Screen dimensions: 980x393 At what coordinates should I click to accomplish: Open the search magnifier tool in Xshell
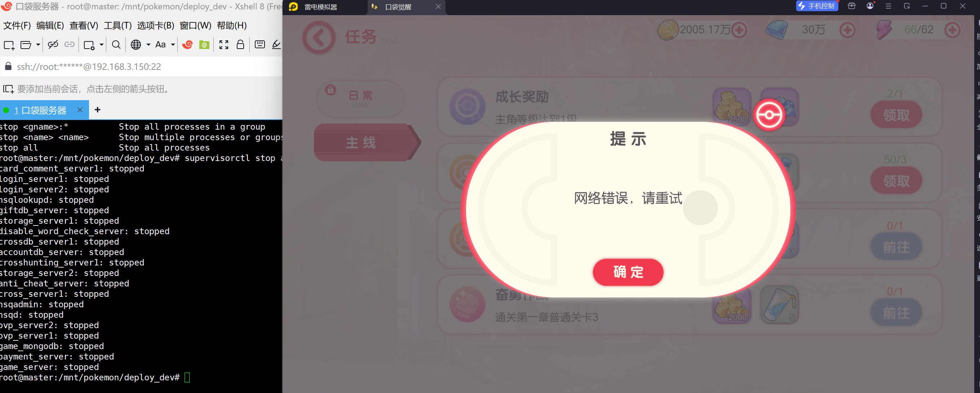click(116, 45)
